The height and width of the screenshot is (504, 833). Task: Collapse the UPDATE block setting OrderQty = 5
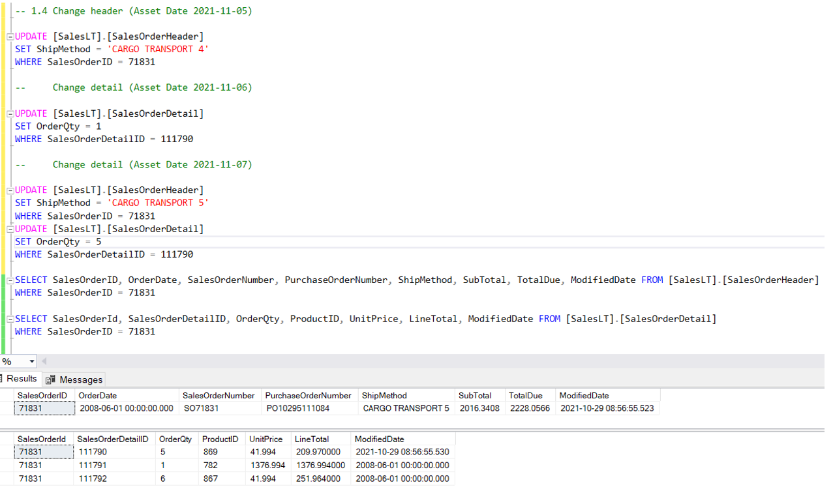(x=10, y=229)
